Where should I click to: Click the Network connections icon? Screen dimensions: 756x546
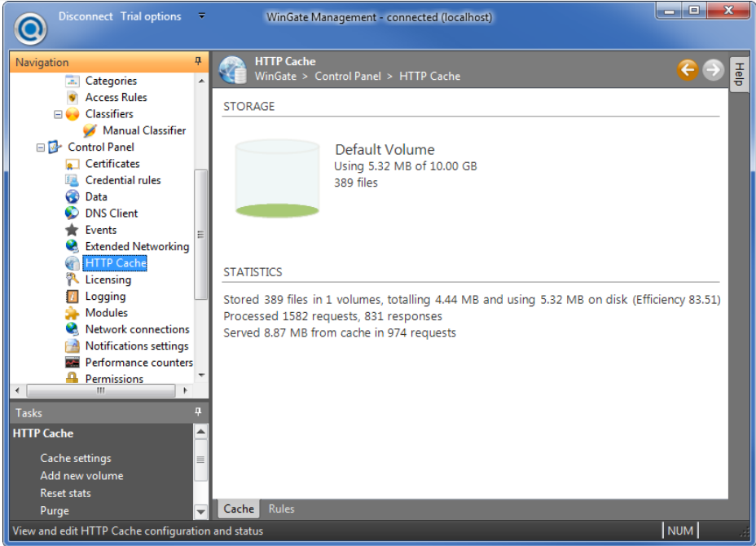tap(73, 329)
